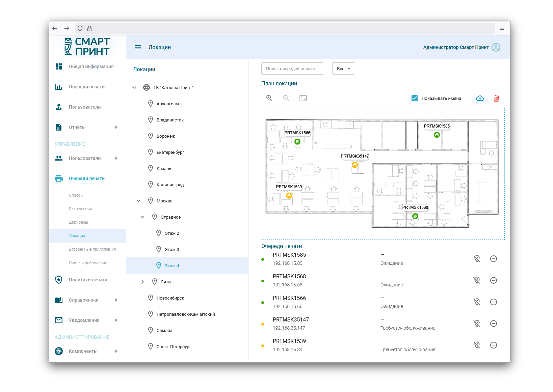Expand the Отчёты sidebar submenu
The height and width of the screenshot is (392, 553).
[116, 127]
